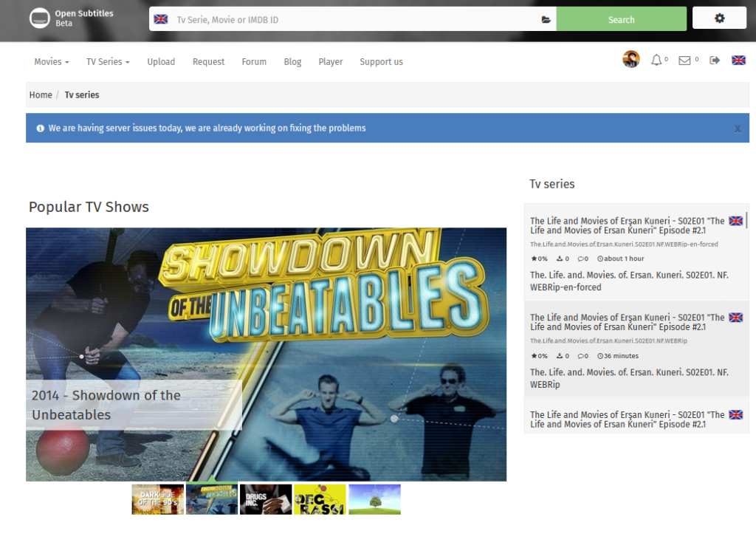Select the Drugs Inc. carousel thumbnail
756x534 pixels.
coord(266,499)
